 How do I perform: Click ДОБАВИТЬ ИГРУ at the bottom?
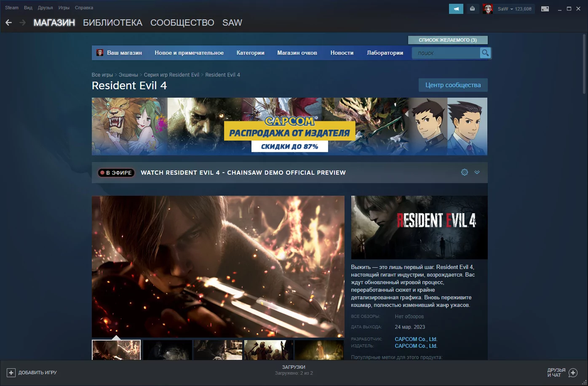(37, 373)
